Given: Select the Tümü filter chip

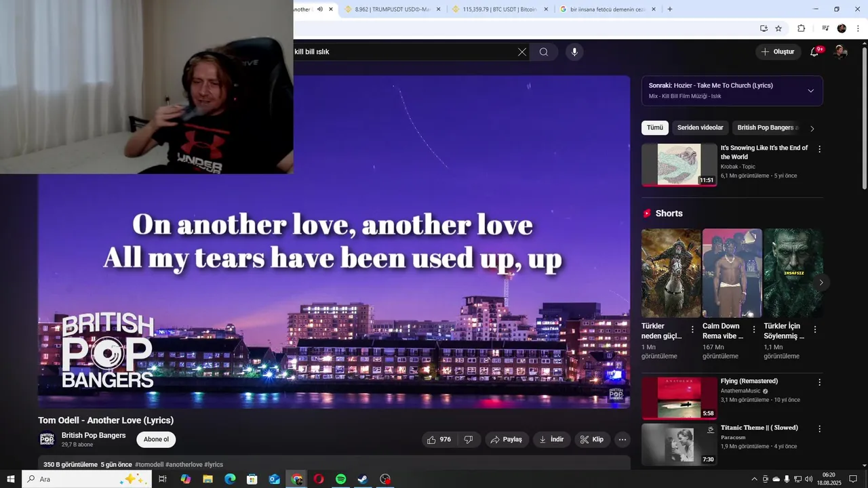Looking at the screenshot, I should tap(655, 127).
